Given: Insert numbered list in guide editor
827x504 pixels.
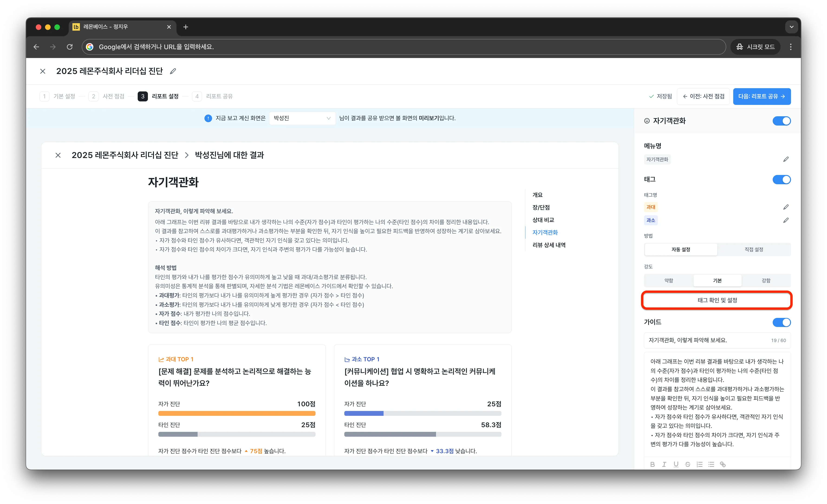Looking at the screenshot, I should click(700, 464).
